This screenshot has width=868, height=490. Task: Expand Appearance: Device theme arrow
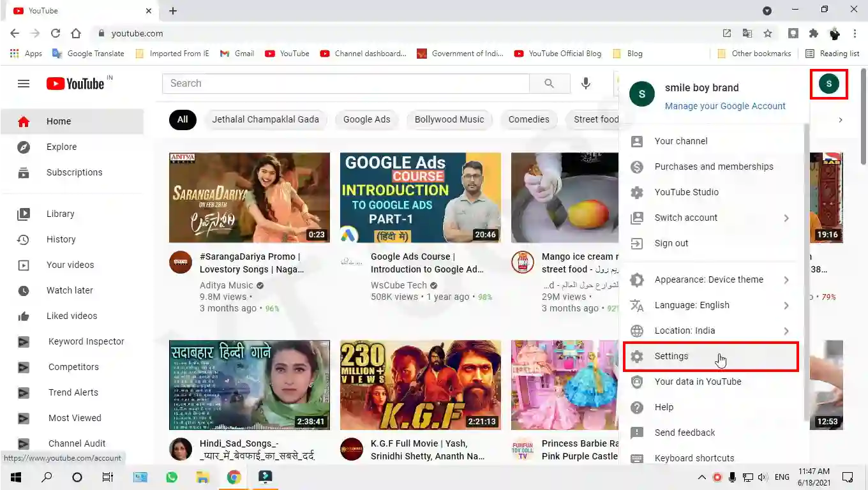click(786, 280)
